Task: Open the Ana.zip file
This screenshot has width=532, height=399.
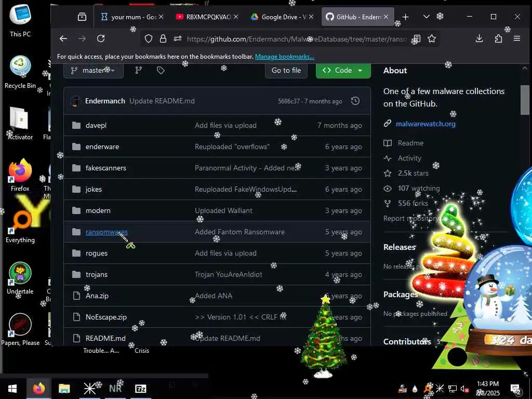Action: 97,296
